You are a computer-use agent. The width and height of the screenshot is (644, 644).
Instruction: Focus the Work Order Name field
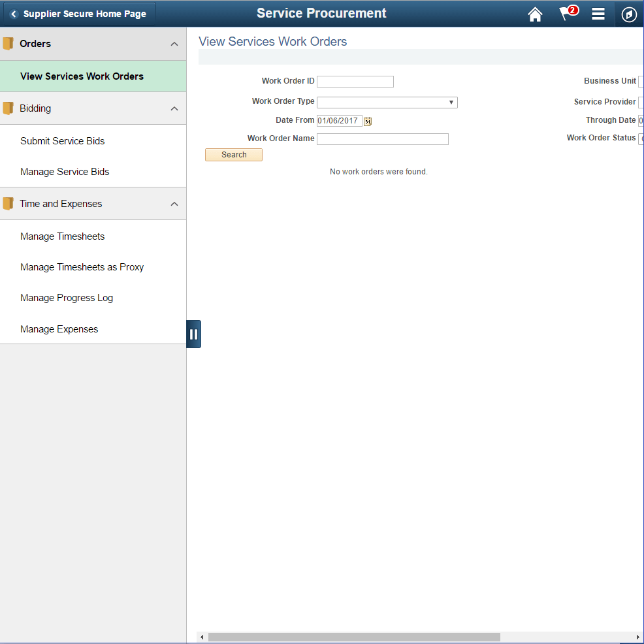[382, 139]
